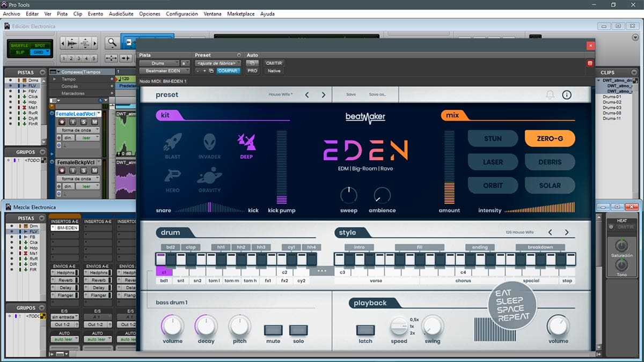
Task: Open Beatmaker EDEN plugin selector dropdown
Action: tap(164, 71)
